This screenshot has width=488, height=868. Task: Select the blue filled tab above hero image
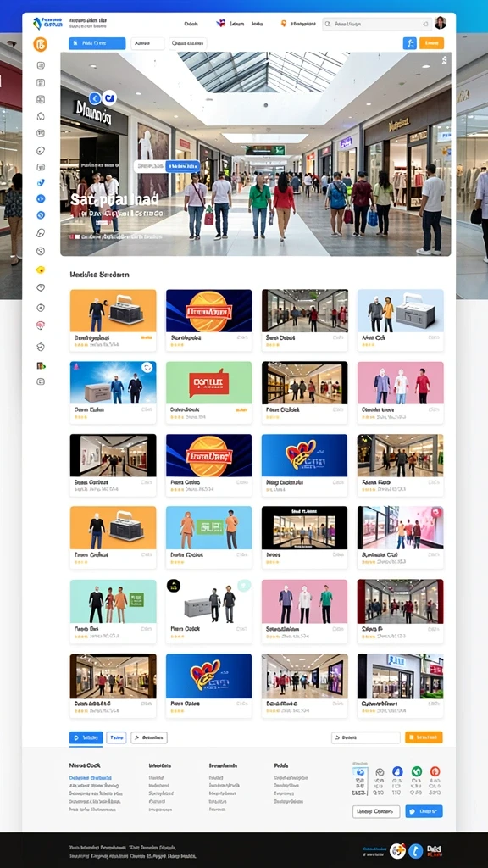tap(97, 43)
